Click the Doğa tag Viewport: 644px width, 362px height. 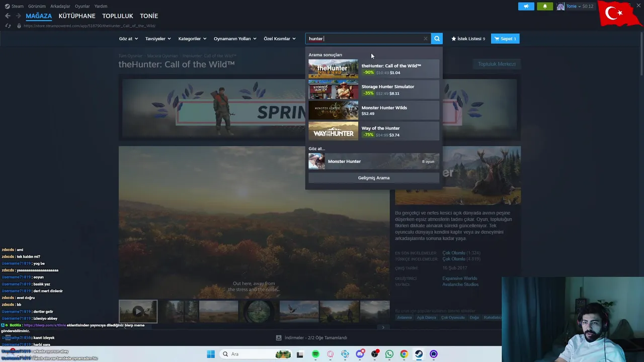click(x=474, y=318)
